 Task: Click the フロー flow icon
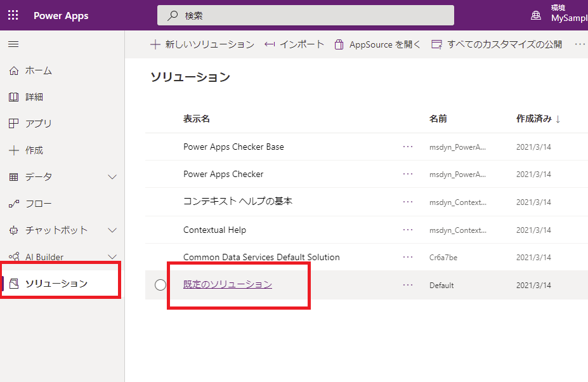click(x=14, y=204)
